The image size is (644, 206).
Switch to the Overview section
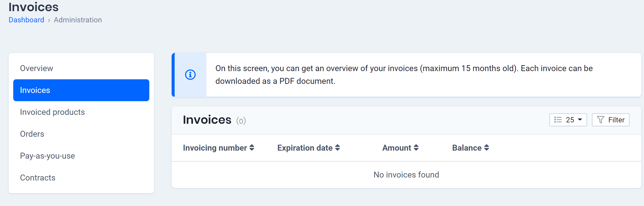pyautogui.click(x=36, y=68)
